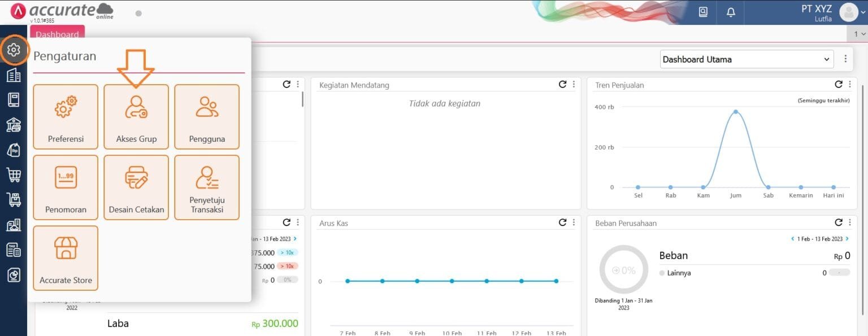868x336 pixels.
Task: Open the Akses Grup settings tile
Action: click(x=136, y=117)
